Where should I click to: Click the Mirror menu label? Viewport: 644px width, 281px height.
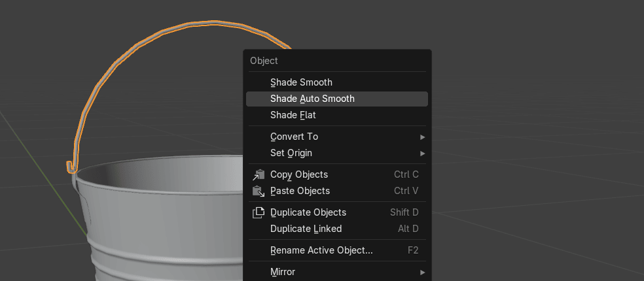click(x=282, y=272)
